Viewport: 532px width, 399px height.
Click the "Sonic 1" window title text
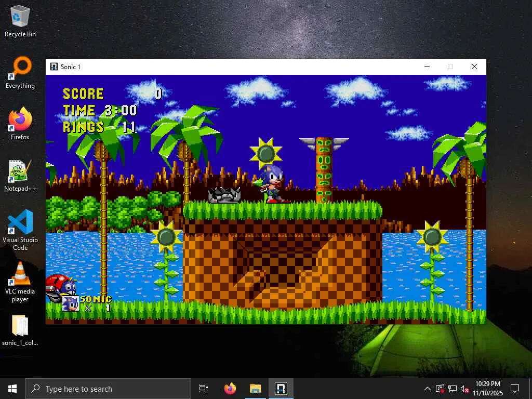71,67
